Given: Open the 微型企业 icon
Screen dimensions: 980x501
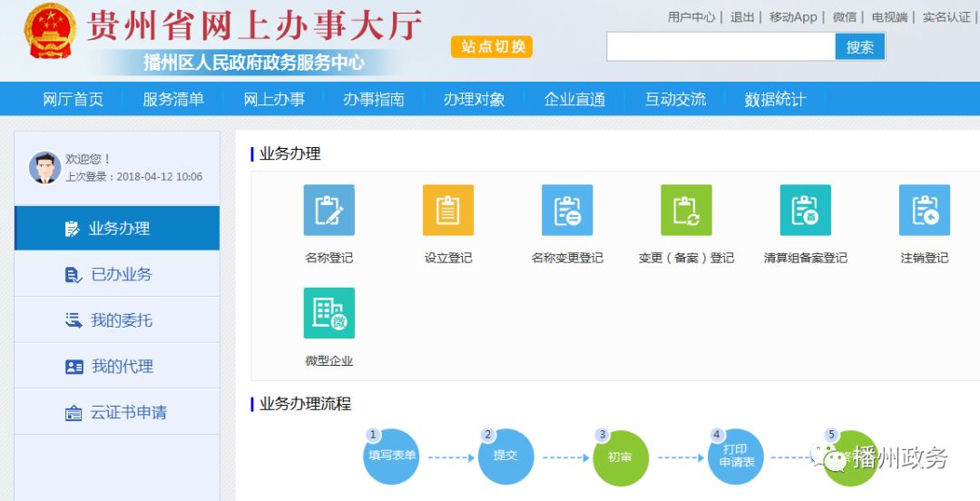Looking at the screenshot, I should [328, 313].
